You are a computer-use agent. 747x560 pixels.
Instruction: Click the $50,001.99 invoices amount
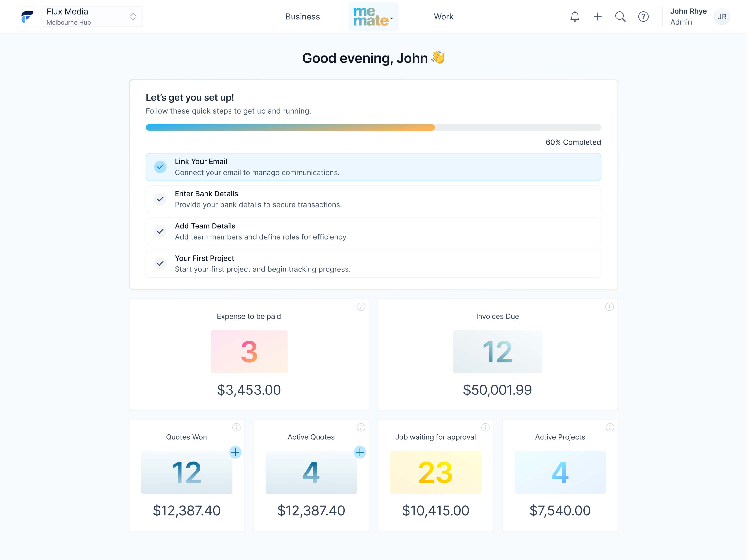[x=498, y=390]
